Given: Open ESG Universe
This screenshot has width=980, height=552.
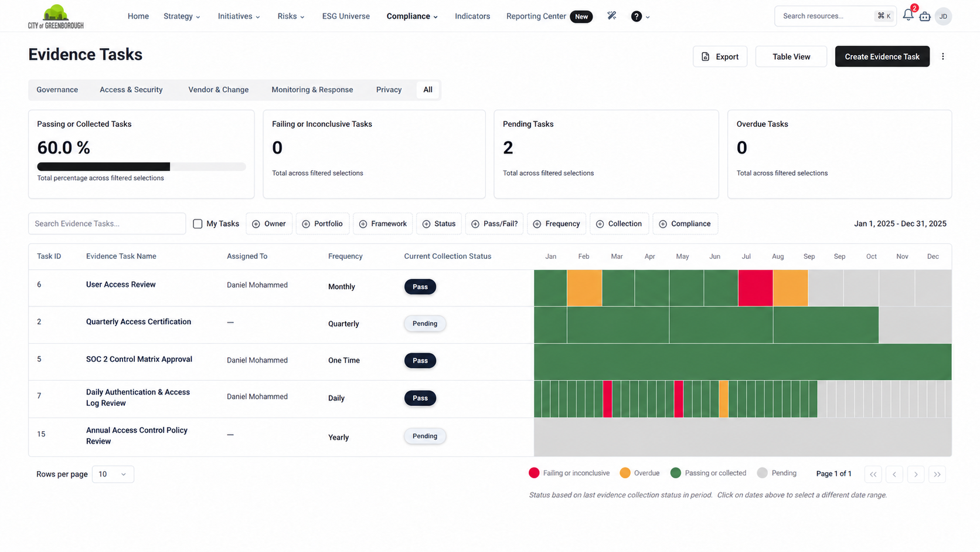Looking at the screenshot, I should 346,16.
